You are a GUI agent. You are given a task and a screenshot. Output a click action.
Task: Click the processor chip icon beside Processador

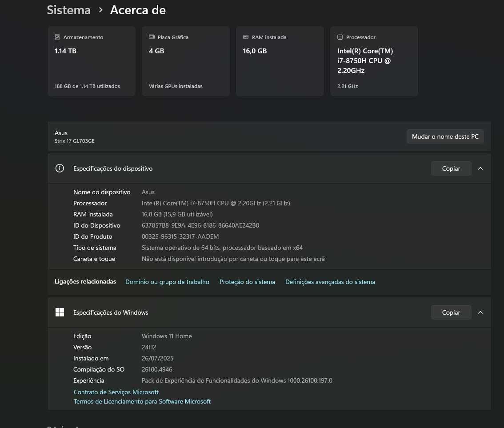(x=340, y=37)
